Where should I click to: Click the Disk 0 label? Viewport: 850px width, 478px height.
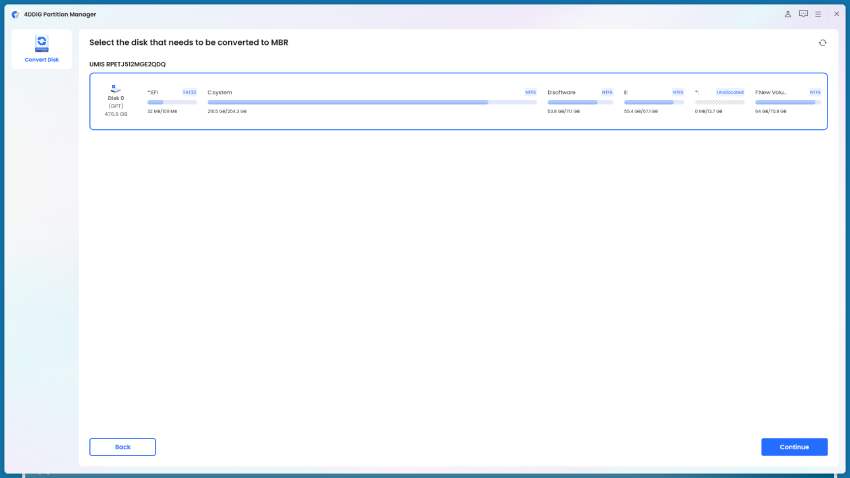pyautogui.click(x=116, y=99)
